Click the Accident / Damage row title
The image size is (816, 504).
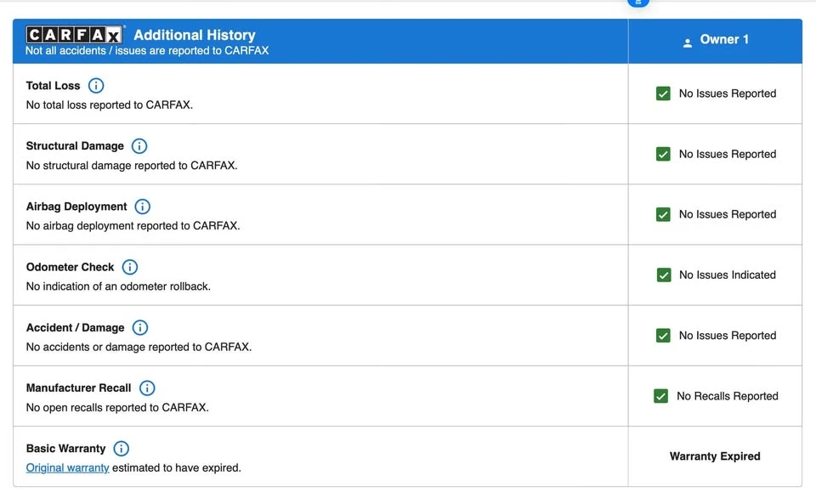tap(76, 328)
